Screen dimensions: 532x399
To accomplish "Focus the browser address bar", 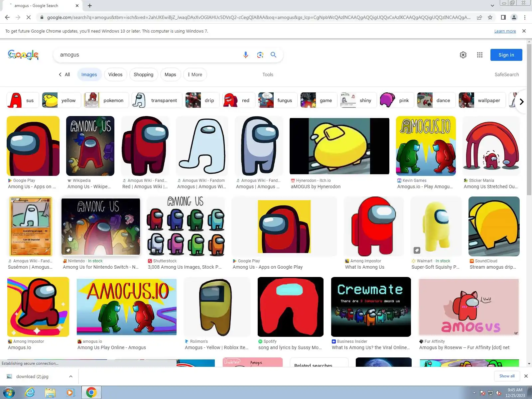I will pyautogui.click(x=258, y=17).
